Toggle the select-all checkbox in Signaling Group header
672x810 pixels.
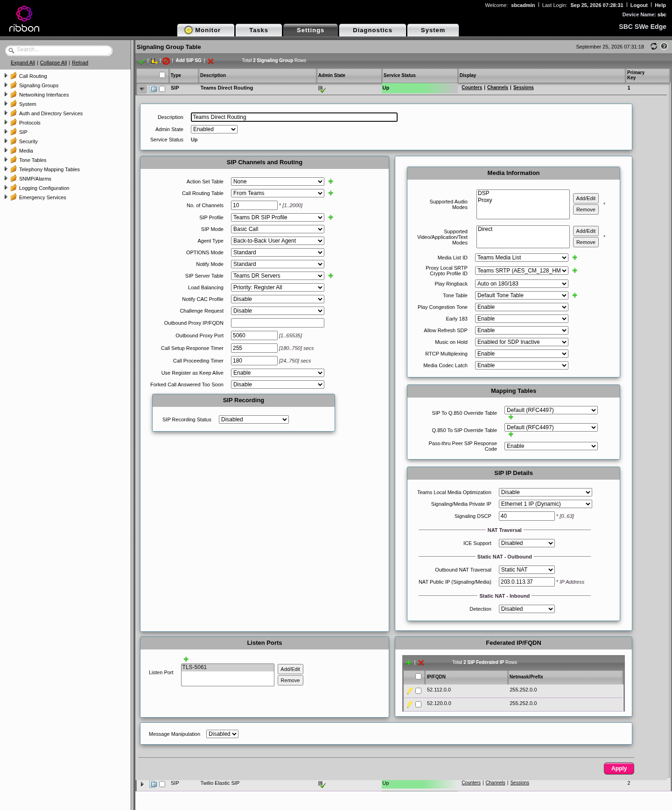coord(162,75)
